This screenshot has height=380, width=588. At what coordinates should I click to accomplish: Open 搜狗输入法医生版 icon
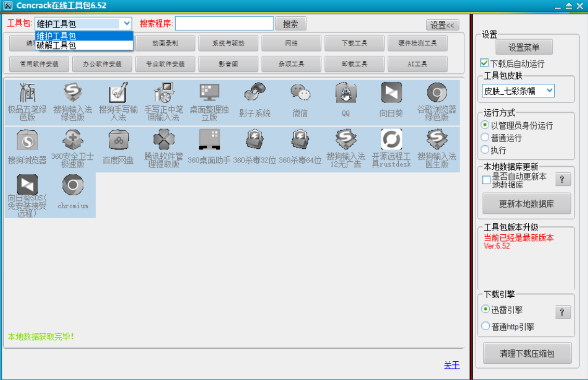click(437, 140)
